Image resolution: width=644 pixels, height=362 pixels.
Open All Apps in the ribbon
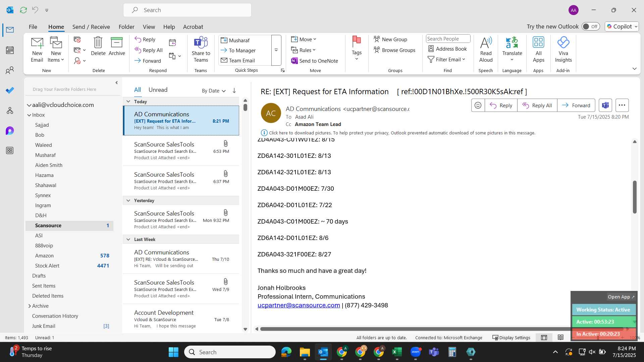(x=538, y=50)
